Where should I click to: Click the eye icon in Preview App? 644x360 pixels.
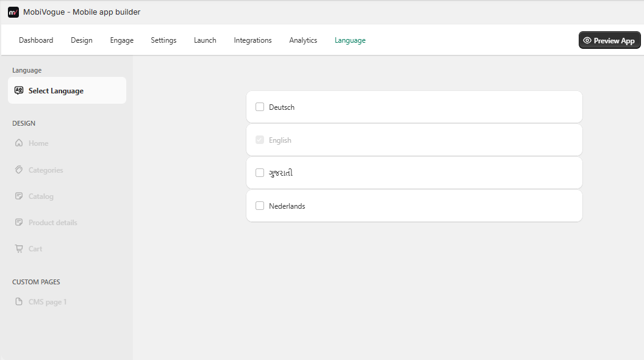click(x=587, y=40)
